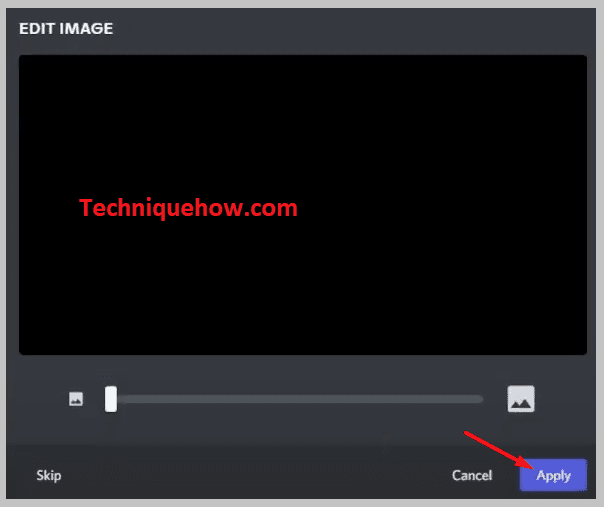Screen dimensions: 604x507
Task: Skip editing the image
Action: tap(49, 475)
